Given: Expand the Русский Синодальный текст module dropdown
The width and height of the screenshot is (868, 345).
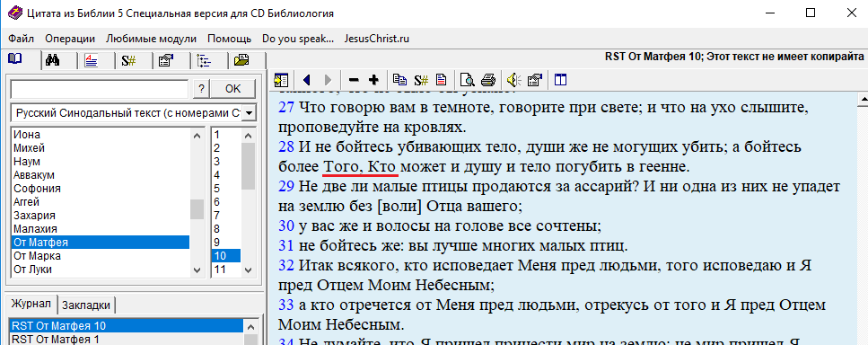Looking at the screenshot, I should [x=250, y=113].
